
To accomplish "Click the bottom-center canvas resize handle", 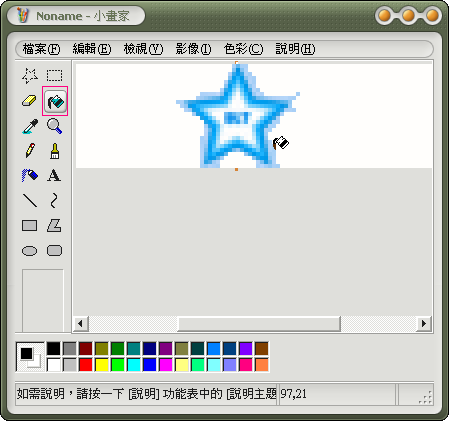I will coord(236,170).
